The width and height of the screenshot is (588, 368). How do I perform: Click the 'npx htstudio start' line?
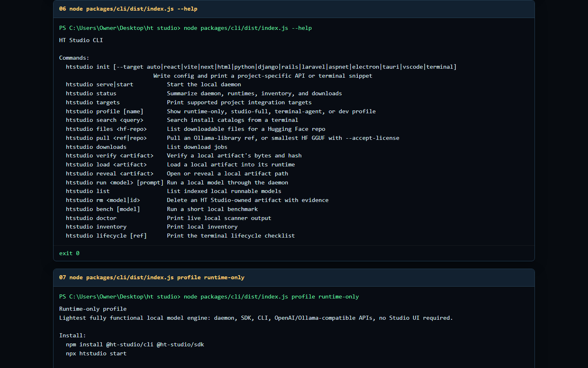(x=96, y=353)
